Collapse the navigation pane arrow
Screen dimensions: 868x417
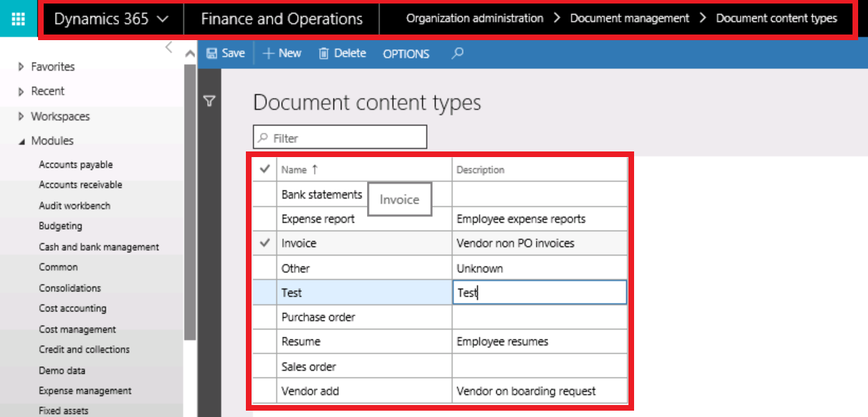click(168, 47)
